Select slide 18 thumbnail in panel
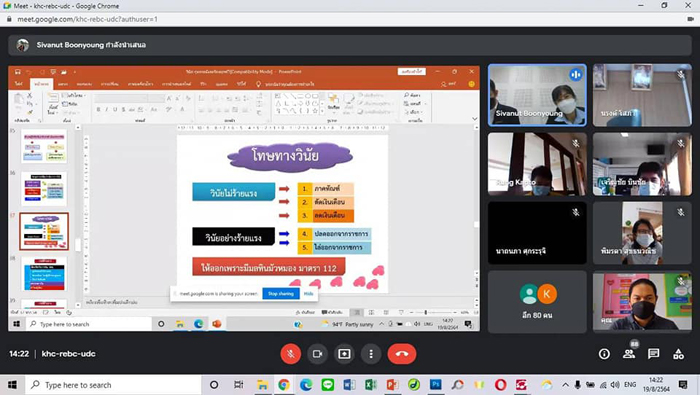This screenshot has width=700, height=395. point(44,273)
